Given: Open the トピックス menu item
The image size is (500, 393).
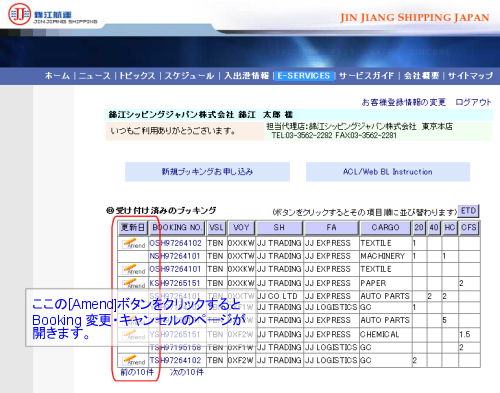Looking at the screenshot, I should pyautogui.click(x=137, y=76).
